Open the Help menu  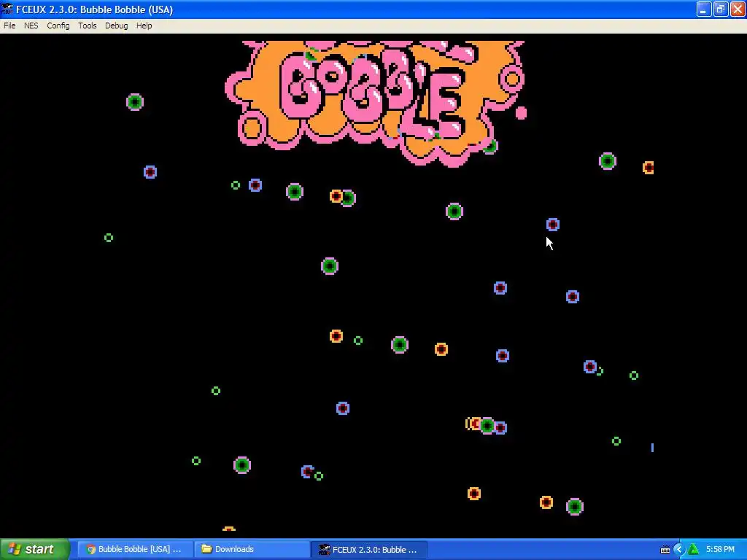[144, 26]
